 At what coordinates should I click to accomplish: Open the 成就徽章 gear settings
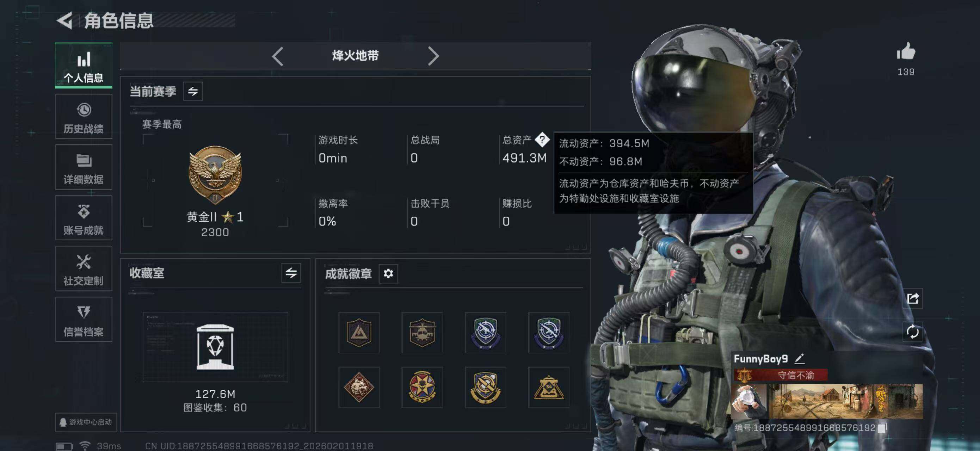click(388, 273)
